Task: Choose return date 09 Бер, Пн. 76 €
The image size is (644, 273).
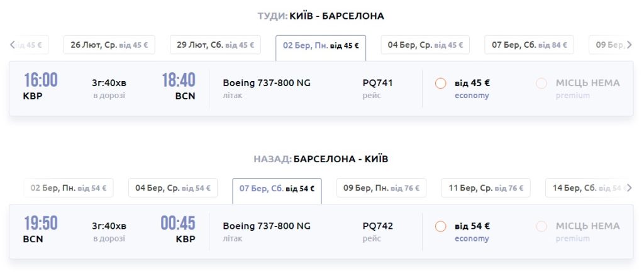Action: click(x=381, y=188)
